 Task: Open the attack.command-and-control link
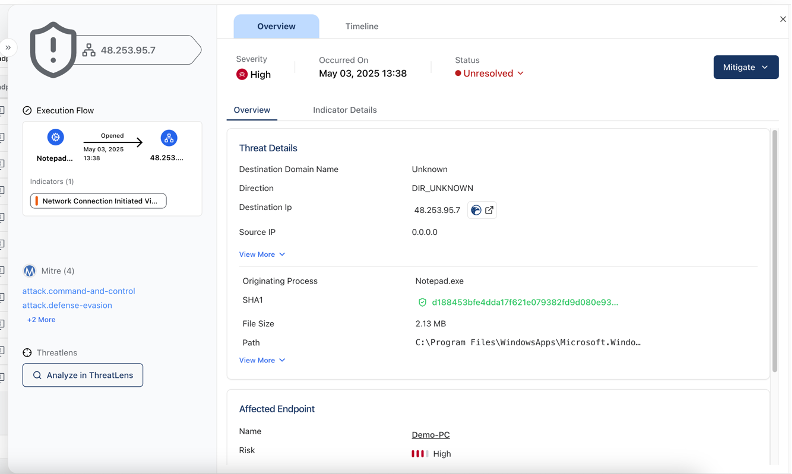point(79,291)
